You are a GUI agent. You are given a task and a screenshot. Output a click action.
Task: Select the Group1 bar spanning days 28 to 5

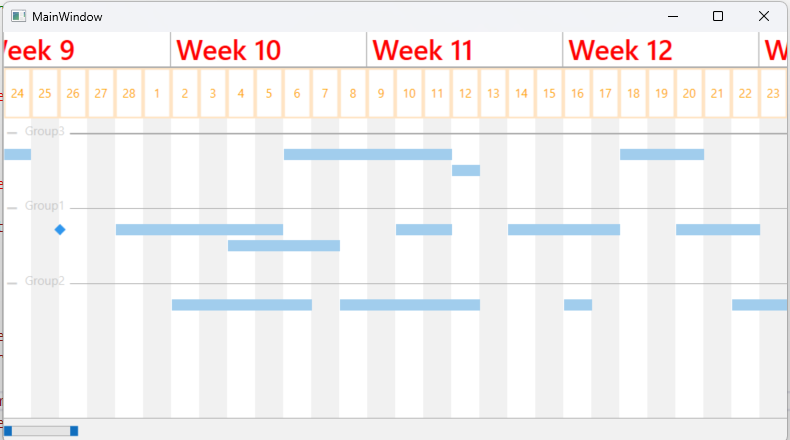point(199,230)
